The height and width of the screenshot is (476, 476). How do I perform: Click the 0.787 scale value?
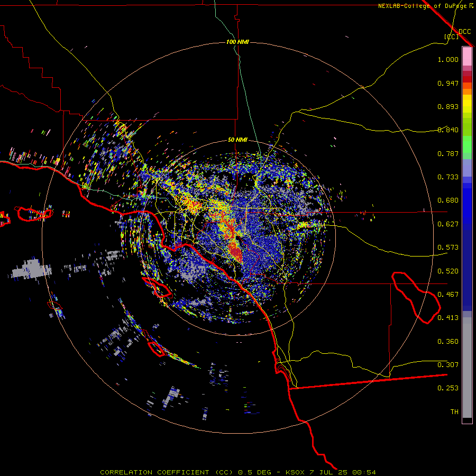(x=448, y=153)
